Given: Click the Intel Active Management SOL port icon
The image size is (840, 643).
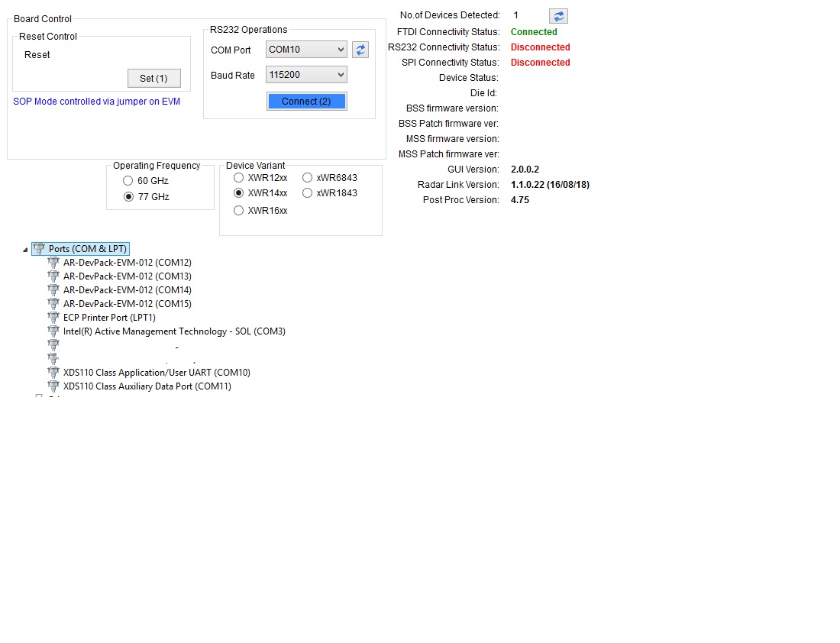Looking at the screenshot, I should tap(53, 331).
